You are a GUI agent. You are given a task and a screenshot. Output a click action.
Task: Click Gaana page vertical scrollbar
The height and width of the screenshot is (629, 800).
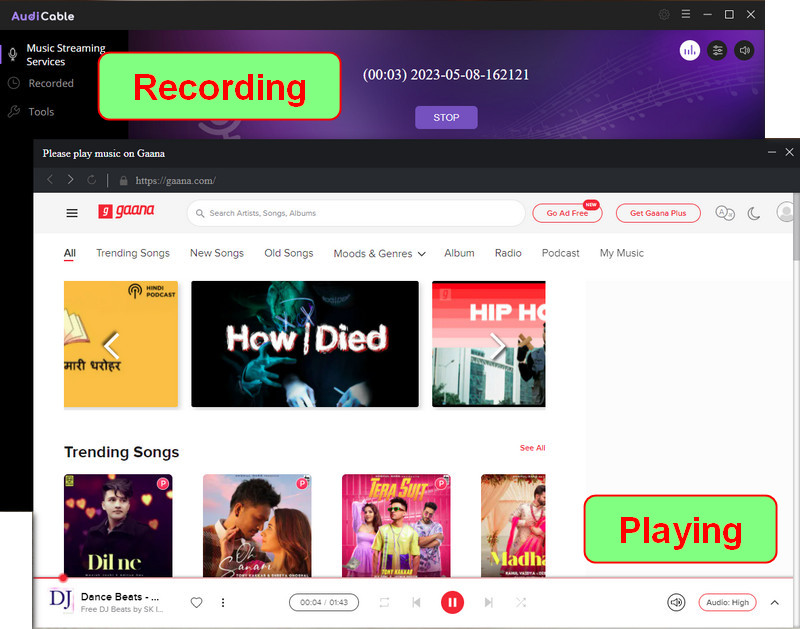coord(796,227)
